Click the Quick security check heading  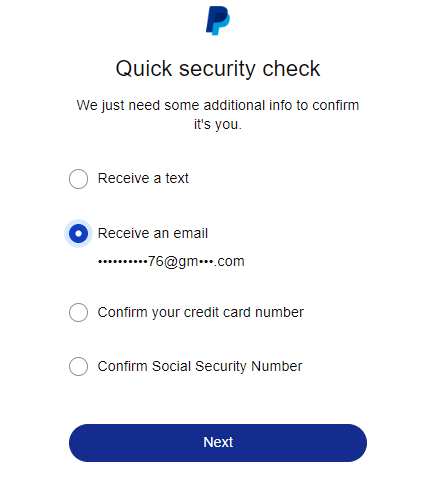pyautogui.click(x=218, y=69)
